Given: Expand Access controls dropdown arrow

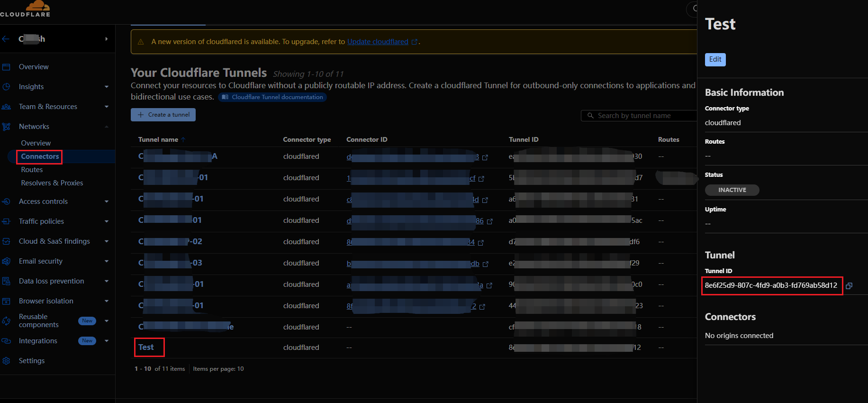Looking at the screenshot, I should pyautogui.click(x=107, y=201).
